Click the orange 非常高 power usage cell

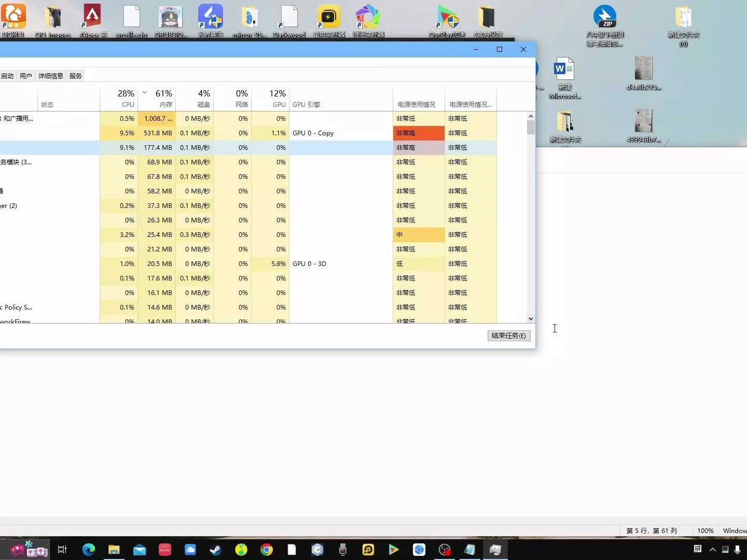coord(419,133)
